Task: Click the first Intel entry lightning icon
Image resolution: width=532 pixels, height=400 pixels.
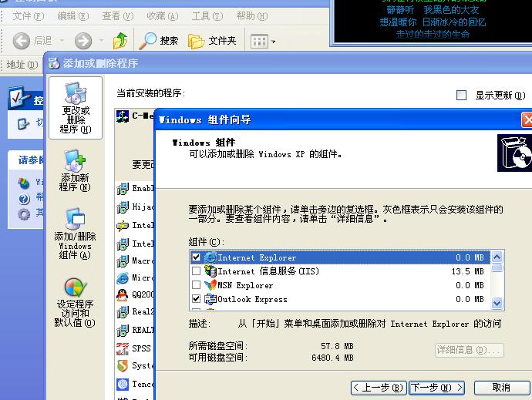Action: pyautogui.click(x=123, y=226)
